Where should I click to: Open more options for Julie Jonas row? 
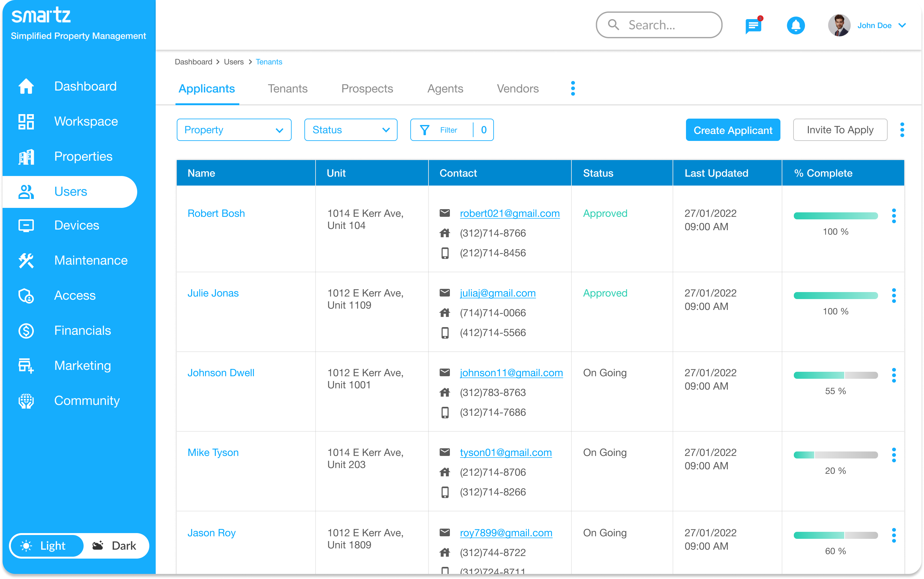[894, 296]
